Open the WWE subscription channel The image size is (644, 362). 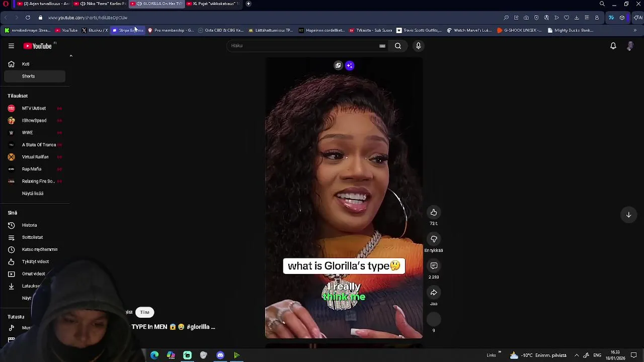(34, 133)
